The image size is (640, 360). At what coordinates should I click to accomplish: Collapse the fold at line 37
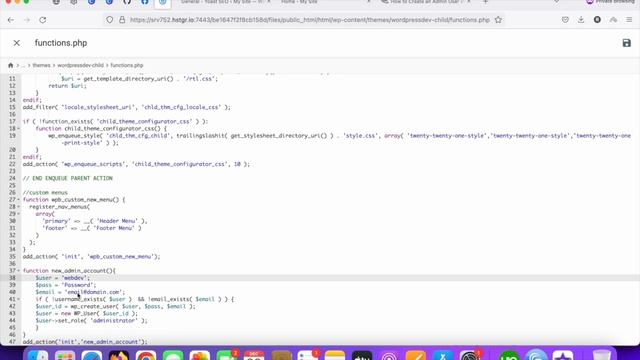tap(18, 271)
